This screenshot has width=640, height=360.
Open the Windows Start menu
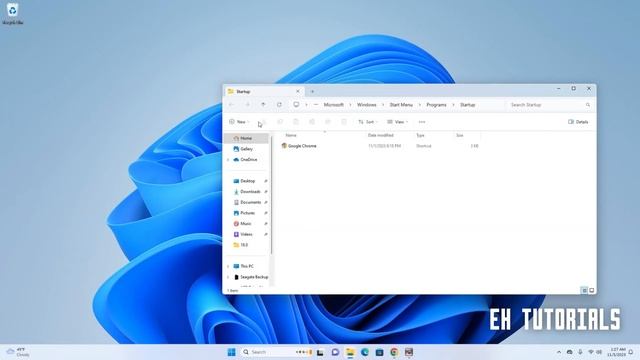(x=231, y=352)
